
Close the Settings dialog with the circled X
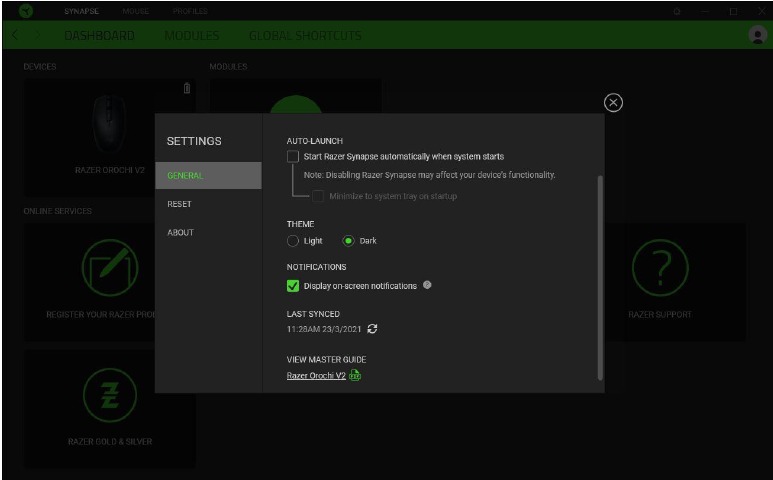pos(613,103)
